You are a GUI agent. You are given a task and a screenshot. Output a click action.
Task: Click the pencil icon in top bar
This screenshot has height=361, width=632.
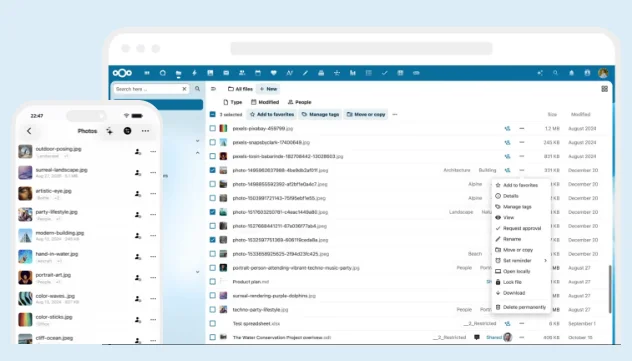click(305, 73)
